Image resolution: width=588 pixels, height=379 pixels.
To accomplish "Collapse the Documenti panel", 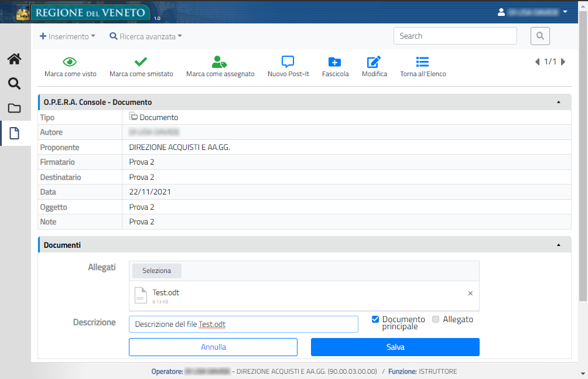I will [x=558, y=245].
